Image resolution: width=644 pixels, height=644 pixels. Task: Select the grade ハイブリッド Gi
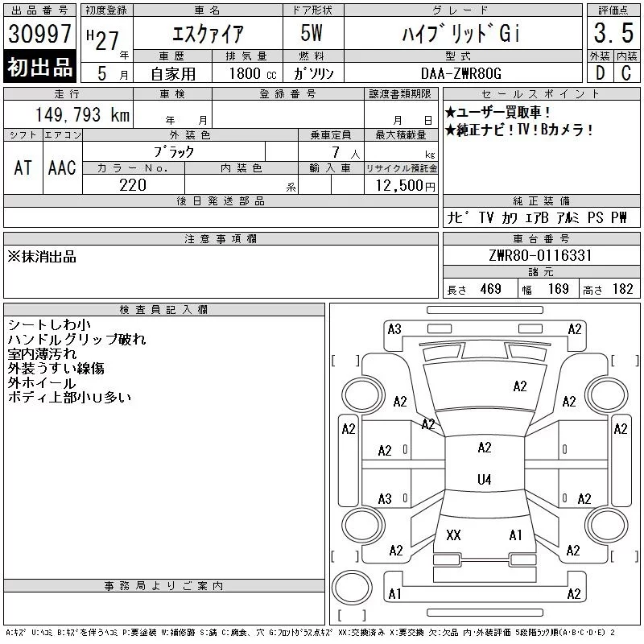[460, 33]
